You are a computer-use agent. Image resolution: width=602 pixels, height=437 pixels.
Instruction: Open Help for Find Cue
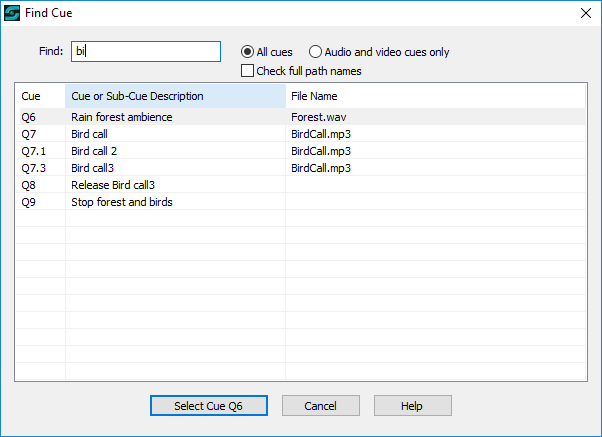click(413, 406)
